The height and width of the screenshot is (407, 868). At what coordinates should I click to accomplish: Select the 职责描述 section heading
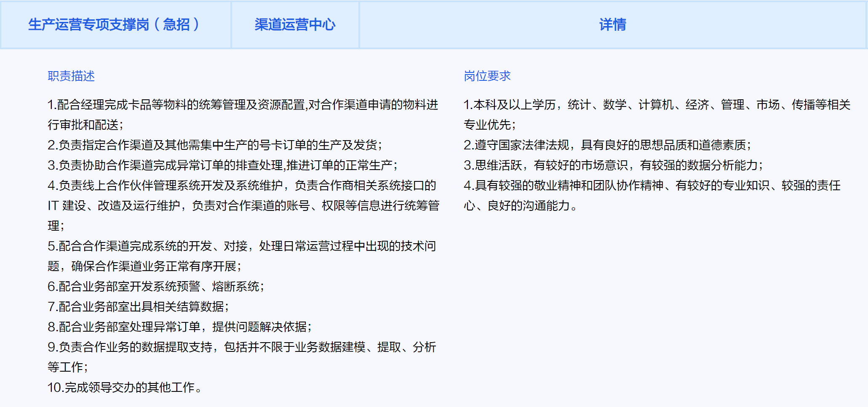[x=71, y=76]
